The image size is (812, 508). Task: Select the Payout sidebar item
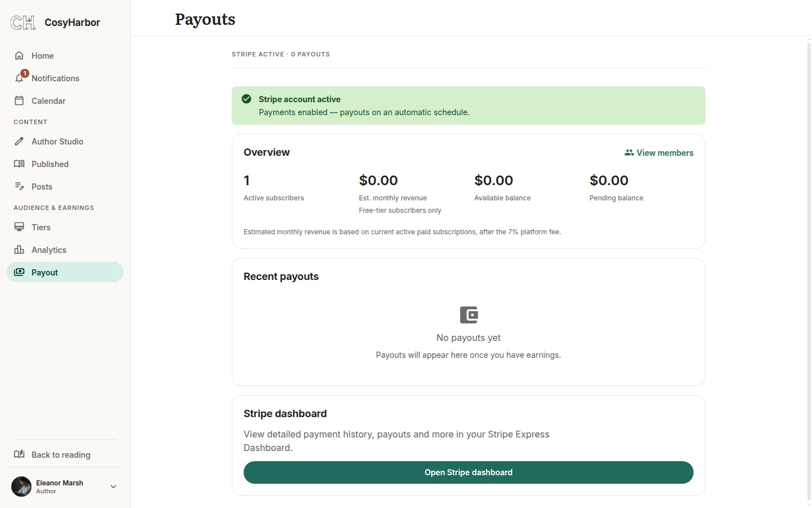[65, 272]
